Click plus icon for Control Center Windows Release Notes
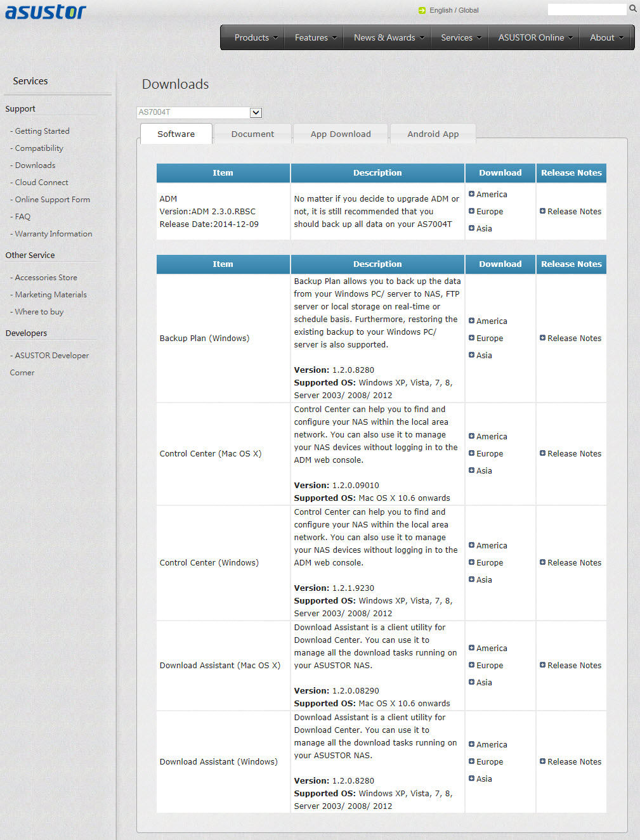This screenshot has height=840, width=640. pos(542,562)
